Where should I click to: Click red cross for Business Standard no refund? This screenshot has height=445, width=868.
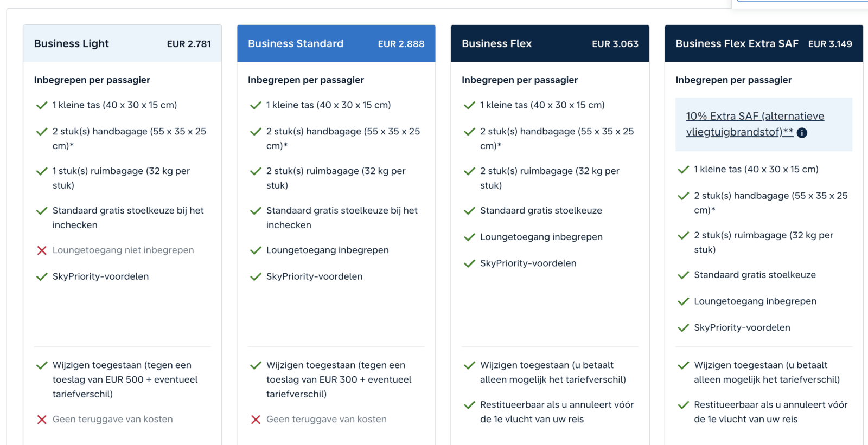(x=256, y=420)
